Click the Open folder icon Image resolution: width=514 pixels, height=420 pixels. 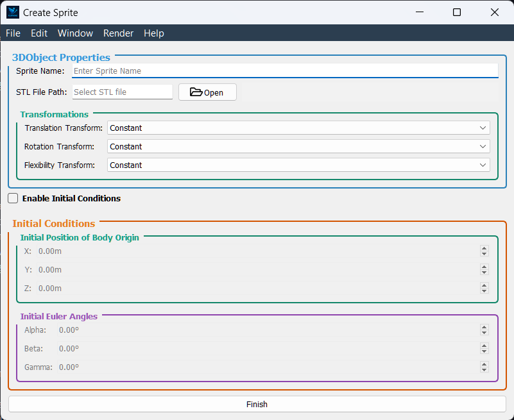click(194, 92)
